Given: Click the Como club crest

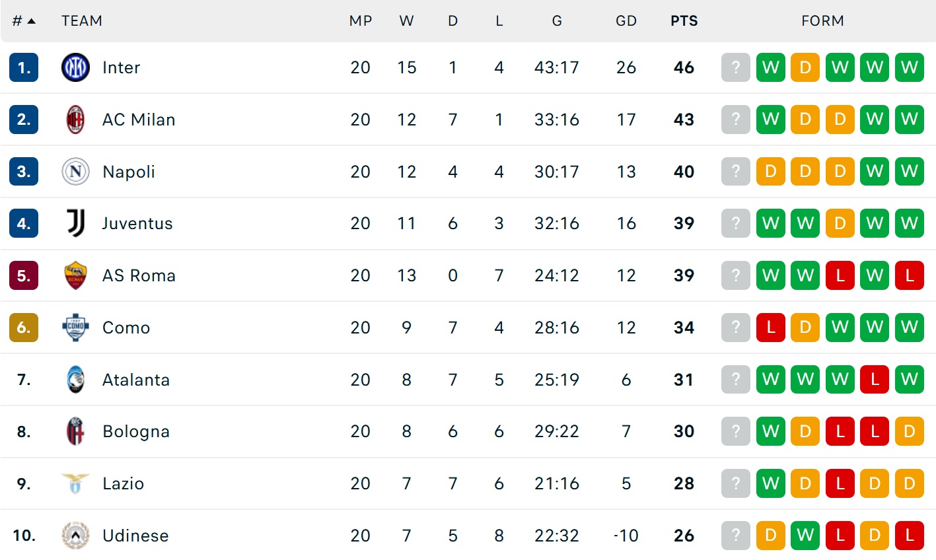Looking at the screenshot, I should click(75, 328).
